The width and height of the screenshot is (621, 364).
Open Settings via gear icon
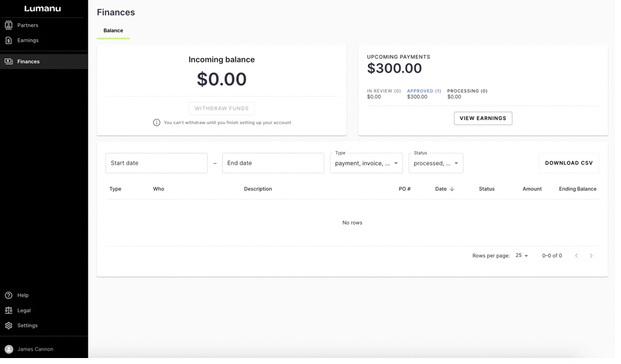(9, 326)
